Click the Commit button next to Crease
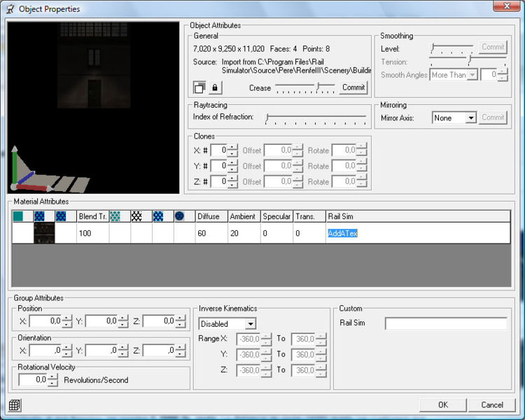The image size is (525, 420). point(353,87)
